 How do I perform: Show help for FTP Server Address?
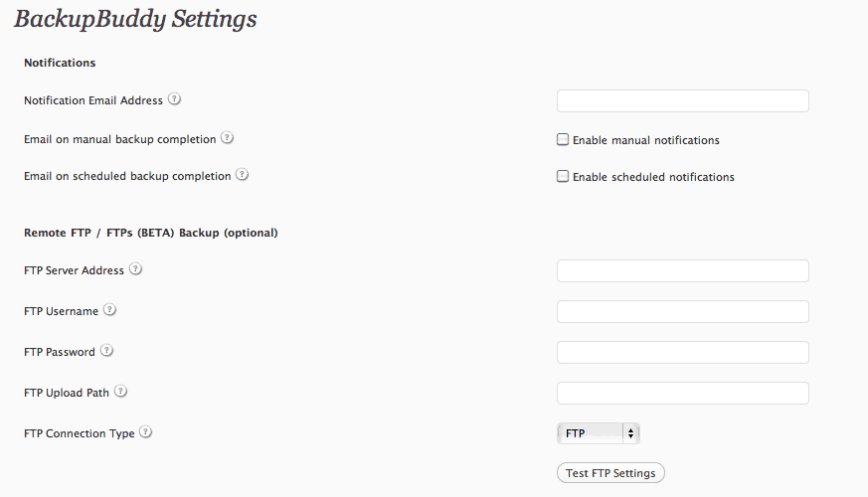pyautogui.click(x=135, y=269)
